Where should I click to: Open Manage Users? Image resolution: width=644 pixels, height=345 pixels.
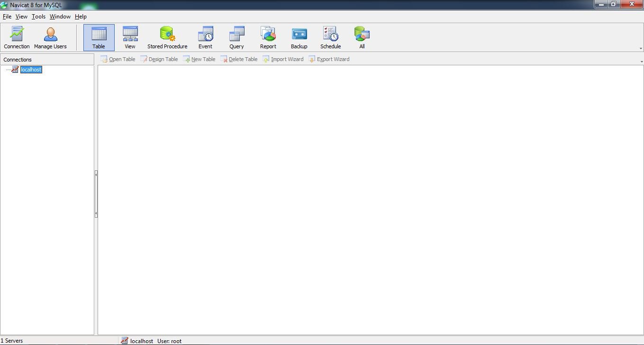coord(50,38)
